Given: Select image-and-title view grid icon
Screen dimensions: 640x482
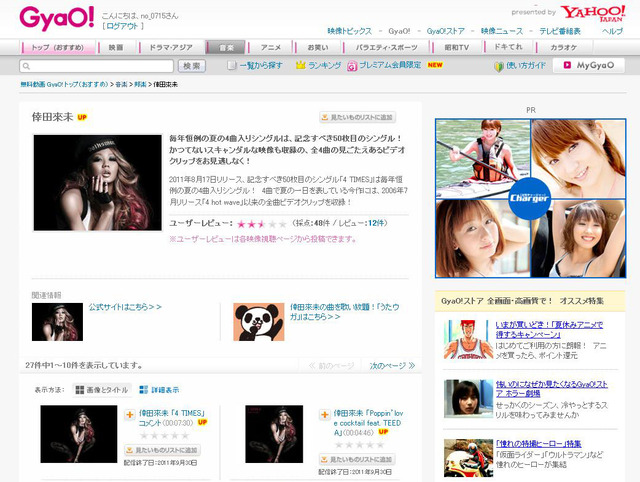Looking at the screenshot, I should [80, 390].
